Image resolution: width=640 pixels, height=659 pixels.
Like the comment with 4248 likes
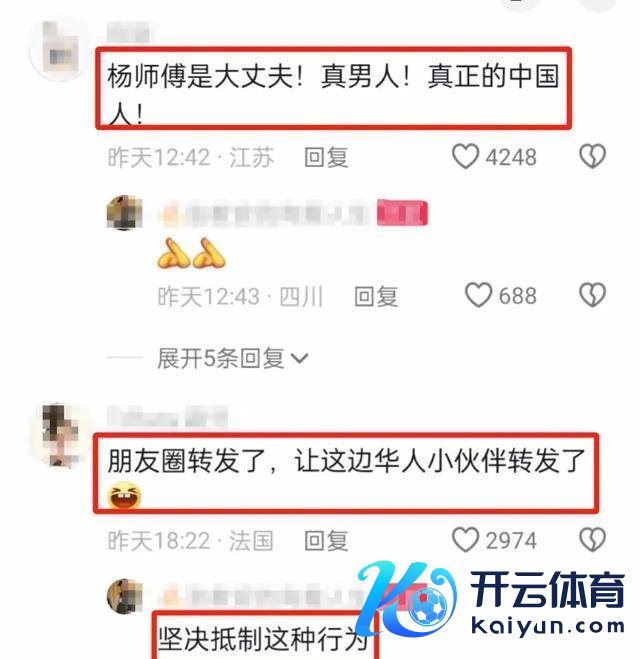pyautogui.click(x=465, y=156)
